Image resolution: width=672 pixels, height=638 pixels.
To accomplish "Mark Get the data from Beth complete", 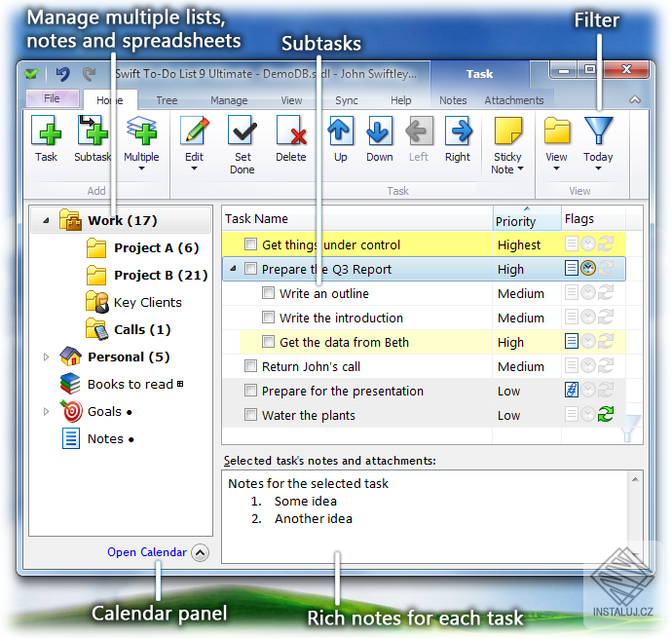I will click(x=268, y=342).
